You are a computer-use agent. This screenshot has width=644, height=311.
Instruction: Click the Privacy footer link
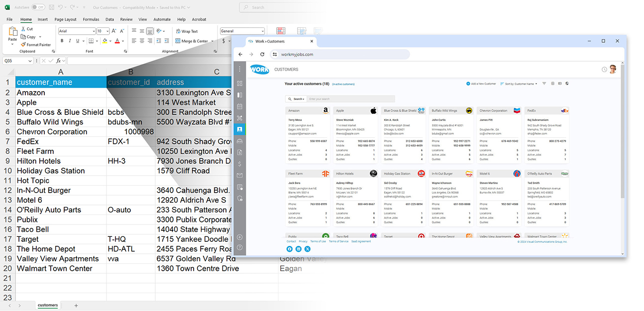click(303, 241)
